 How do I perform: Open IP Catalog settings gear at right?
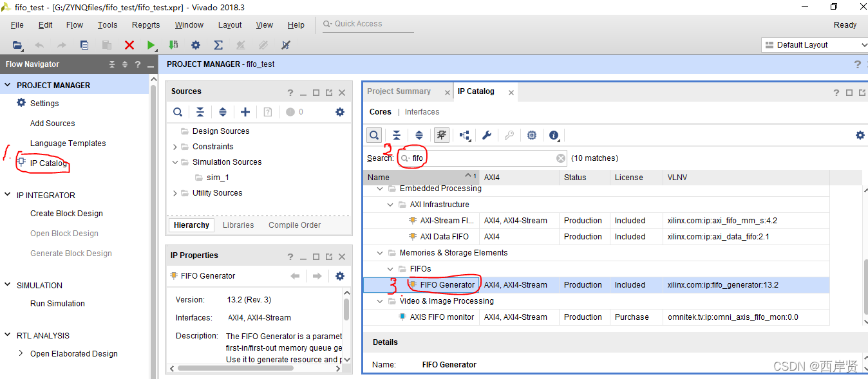click(x=860, y=135)
